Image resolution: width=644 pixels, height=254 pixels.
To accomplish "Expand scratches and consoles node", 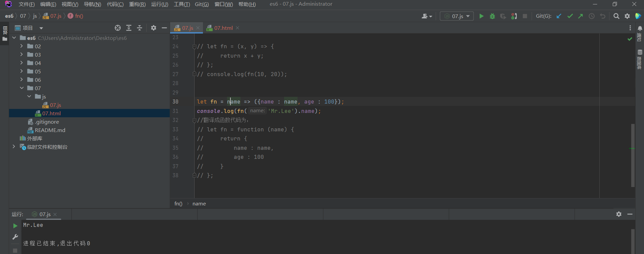I will 14,147.
